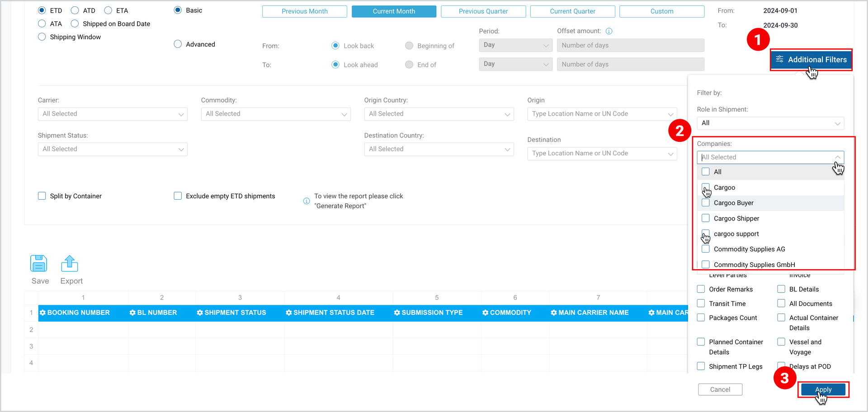Image resolution: width=868 pixels, height=412 pixels.
Task: Select the ATD radio button
Action: (x=75, y=10)
